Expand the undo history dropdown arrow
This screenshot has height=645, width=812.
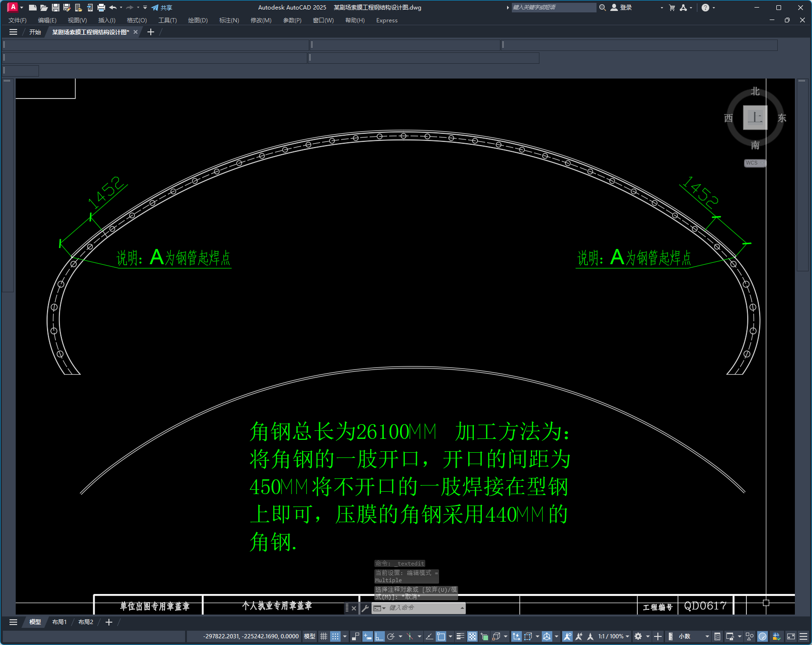pyautogui.click(x=121, y=8)
